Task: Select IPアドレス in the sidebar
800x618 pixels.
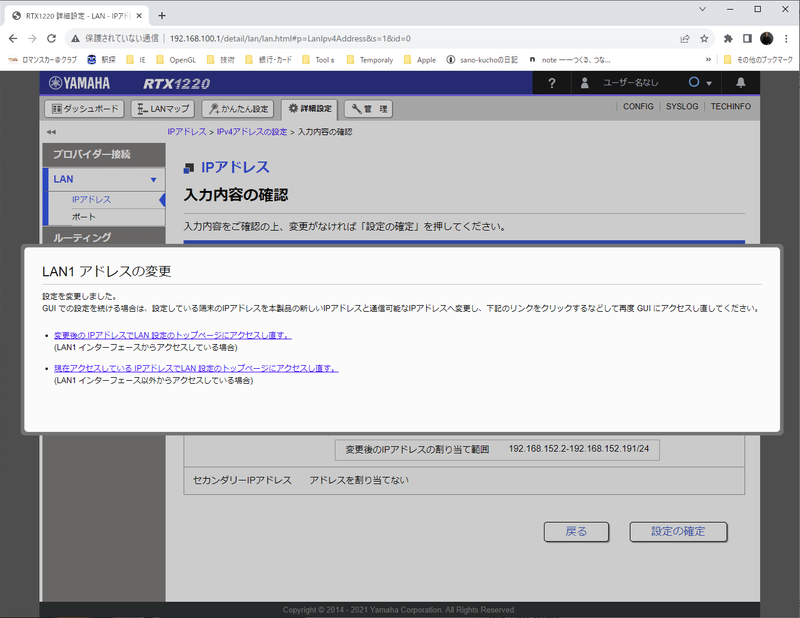Action: [91, 200]
